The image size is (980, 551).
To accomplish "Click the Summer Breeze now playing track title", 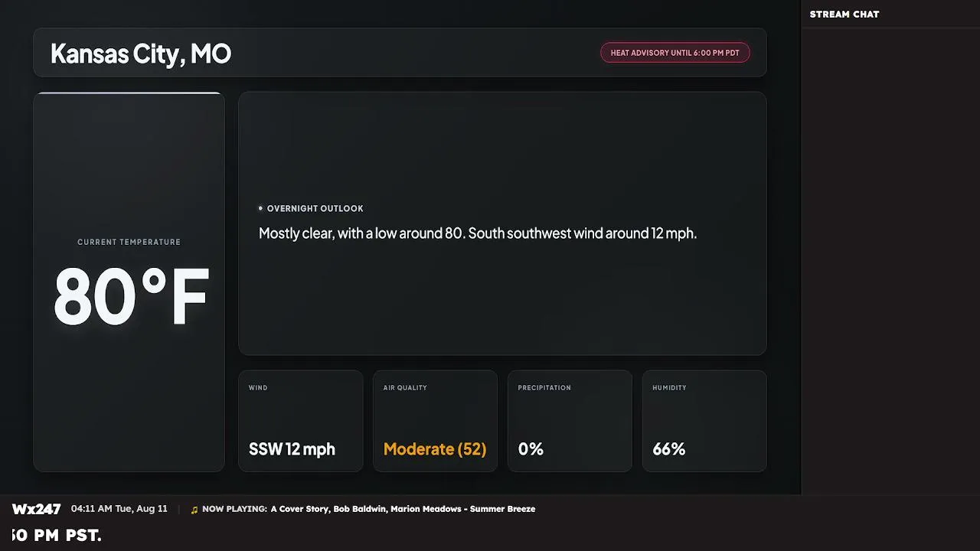I will (502, 509).
